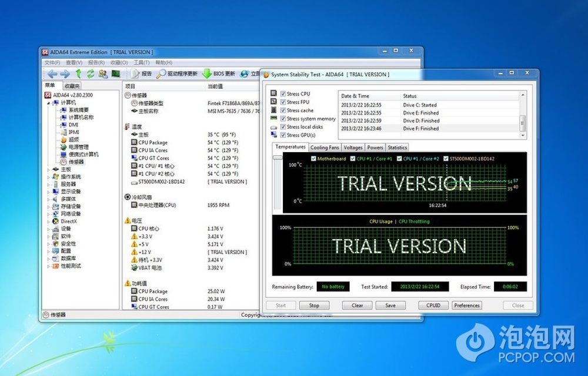Click the Save button
The width and height of the screenshot is (588, 376).
point(390,305)
